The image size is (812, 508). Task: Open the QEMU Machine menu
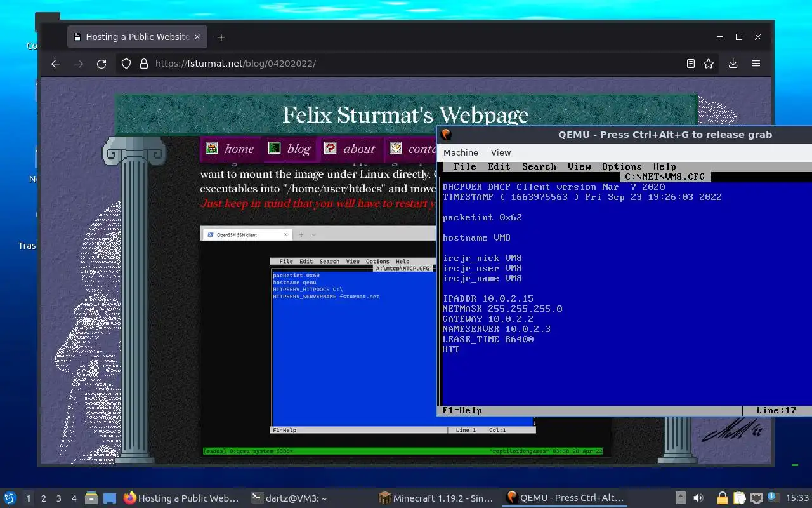(461, 152)
